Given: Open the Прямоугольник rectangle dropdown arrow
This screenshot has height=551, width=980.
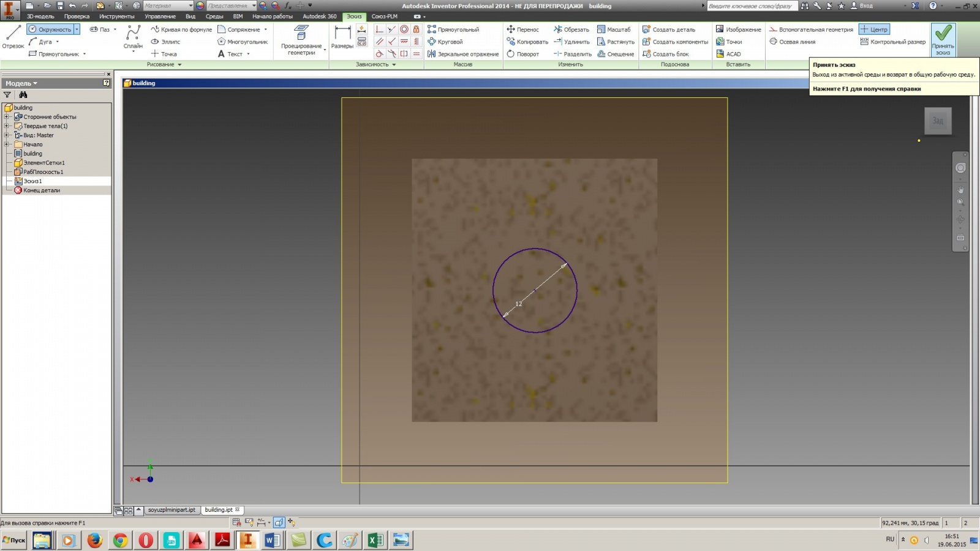Looking at the screenshot, I should click(x=85, y=54).
